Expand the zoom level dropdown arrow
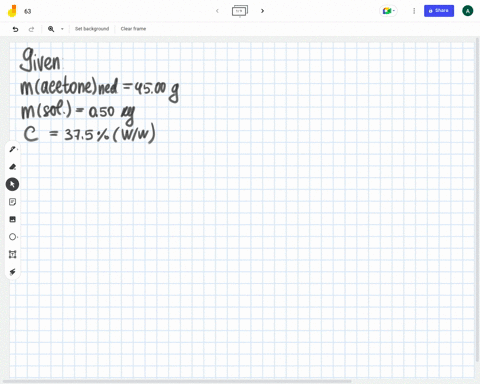The height and width of the screenshot is (384, 480). (x=62, y=29)
